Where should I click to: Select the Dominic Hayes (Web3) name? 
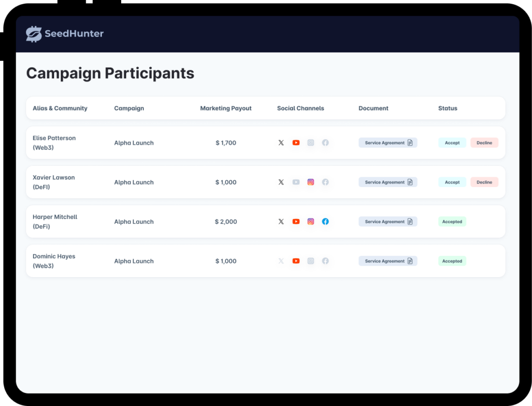pos(54,261)
